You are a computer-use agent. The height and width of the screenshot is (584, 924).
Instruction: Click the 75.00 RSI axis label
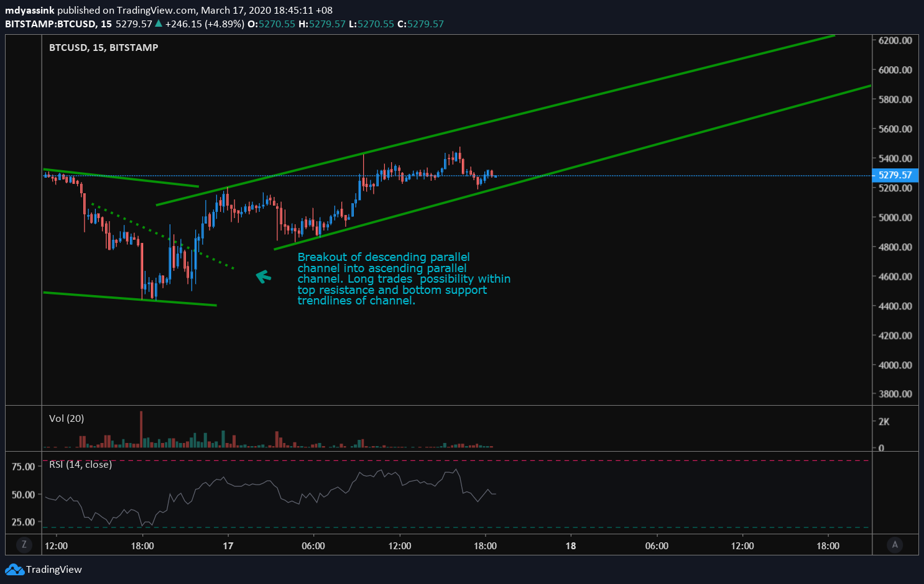click(23, 467)
